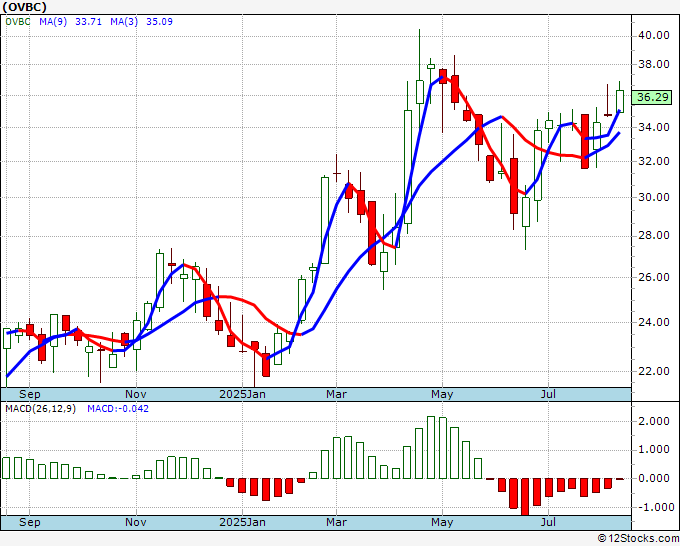
Task: Click the MA(3) legend label
Action: click(x=124, y=21)
